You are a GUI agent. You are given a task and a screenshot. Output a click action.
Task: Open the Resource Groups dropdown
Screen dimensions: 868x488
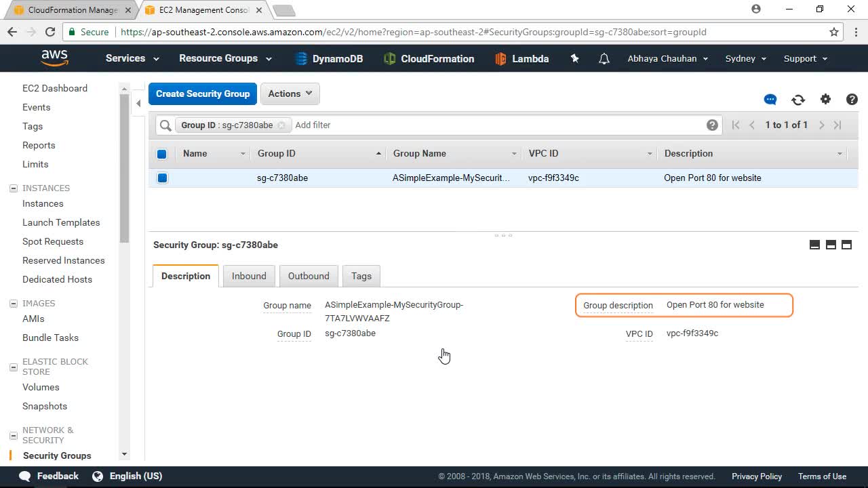225,58
